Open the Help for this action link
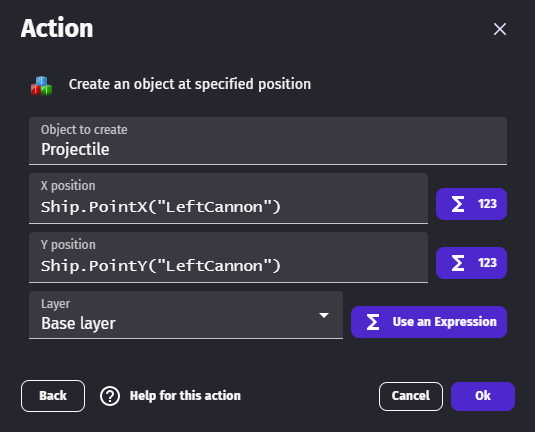 (x=185, y=396)
